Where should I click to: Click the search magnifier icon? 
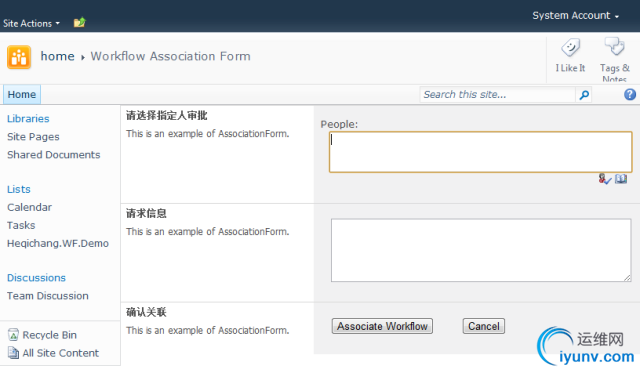[584, 95]
